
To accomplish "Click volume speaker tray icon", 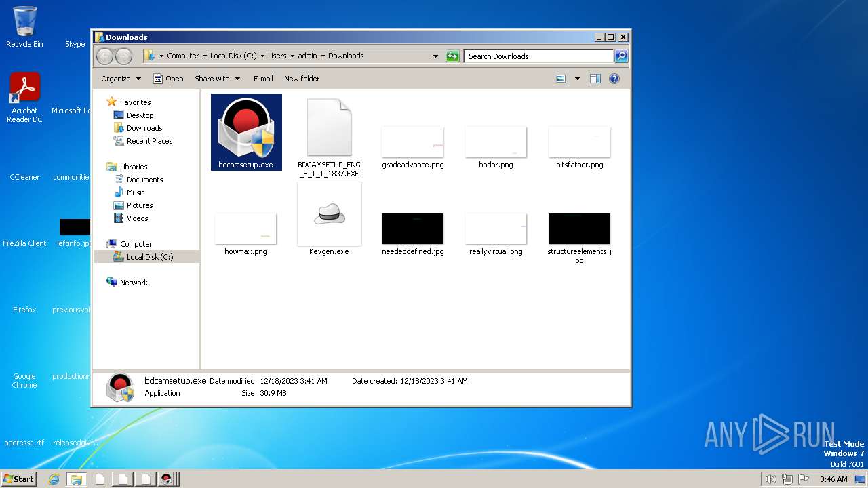I will click(770, 479).
